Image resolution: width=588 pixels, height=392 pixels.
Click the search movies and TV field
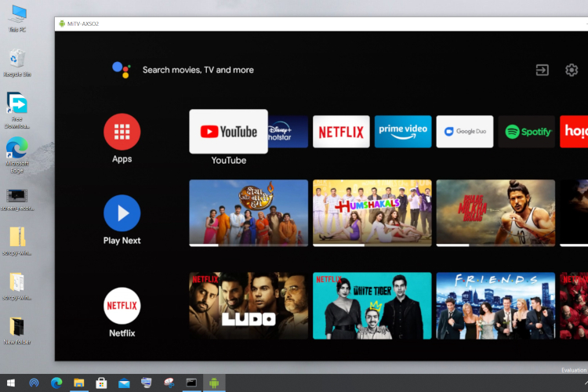[x=198, y=70]
